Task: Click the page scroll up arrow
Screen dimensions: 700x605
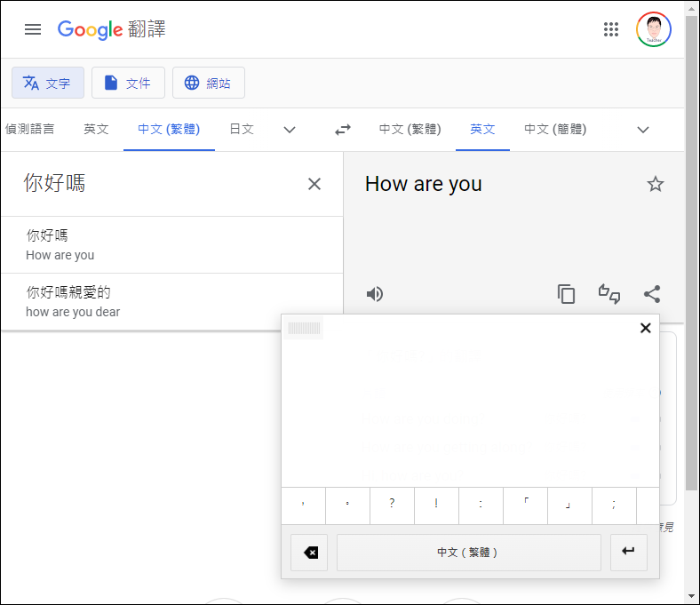Action: [x=691, y=8]
